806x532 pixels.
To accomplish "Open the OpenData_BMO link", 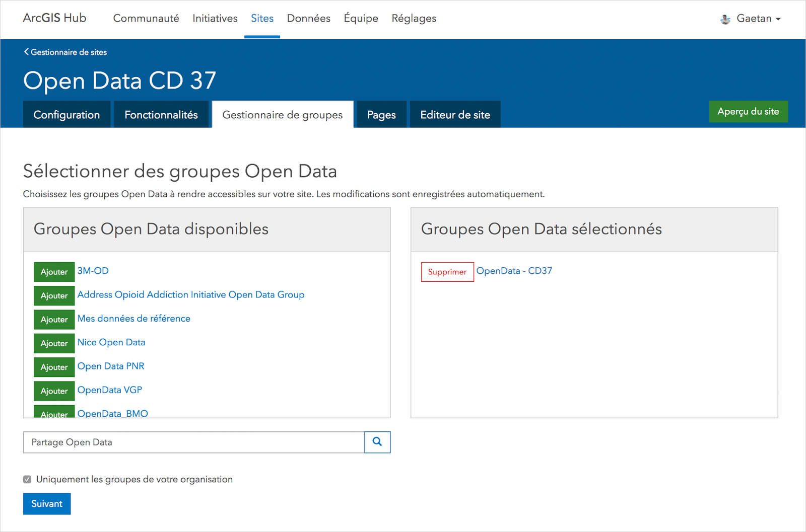I will pos(113,413).
